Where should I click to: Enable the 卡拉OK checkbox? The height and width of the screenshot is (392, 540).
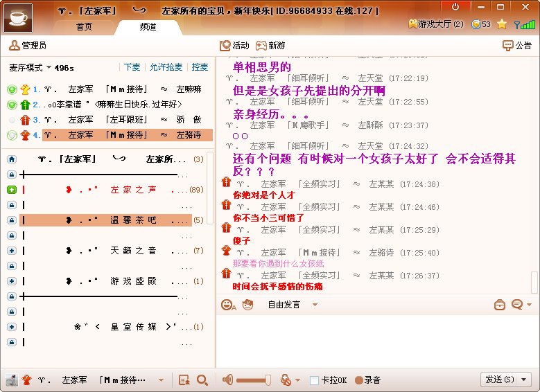(314, 380)
